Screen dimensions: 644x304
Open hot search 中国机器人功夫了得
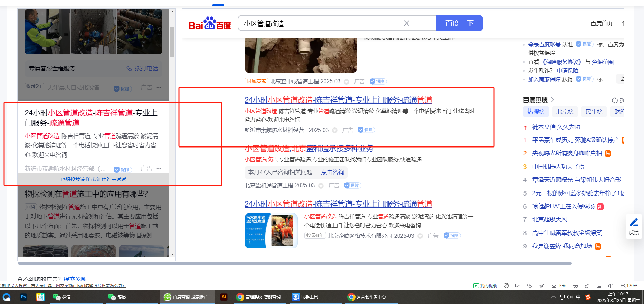[x=558, y=167]
